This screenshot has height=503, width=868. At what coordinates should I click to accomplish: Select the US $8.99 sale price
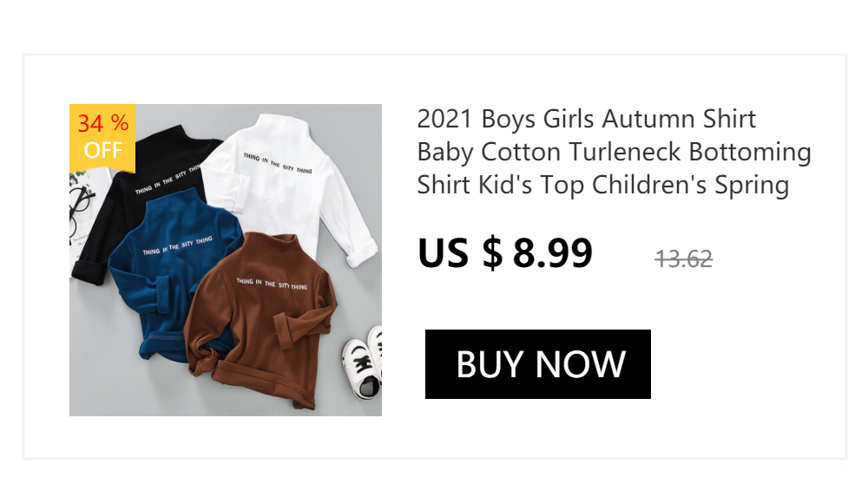pyautogui.click(x=505, y=253)
